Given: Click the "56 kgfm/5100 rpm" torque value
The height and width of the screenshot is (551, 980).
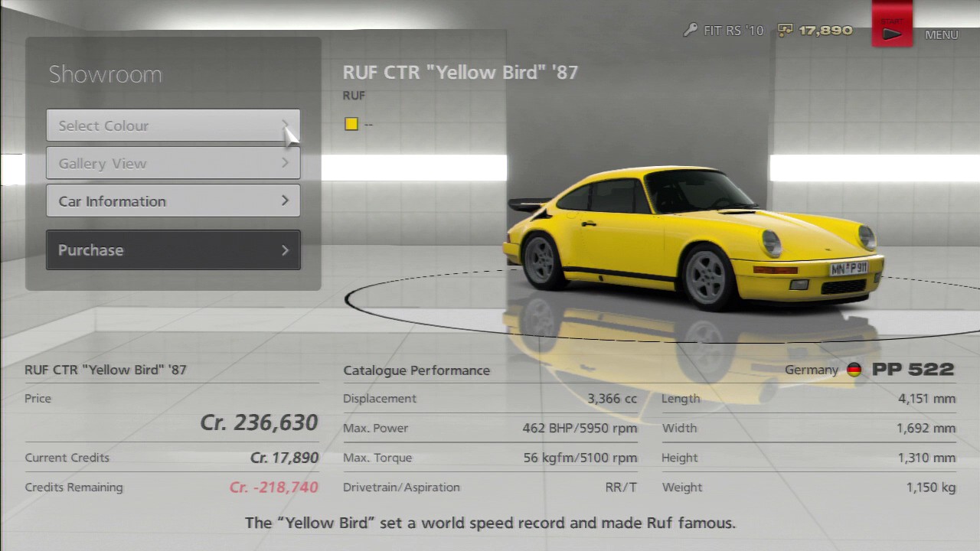Looking at the screenshot, I should pos(580,458).
